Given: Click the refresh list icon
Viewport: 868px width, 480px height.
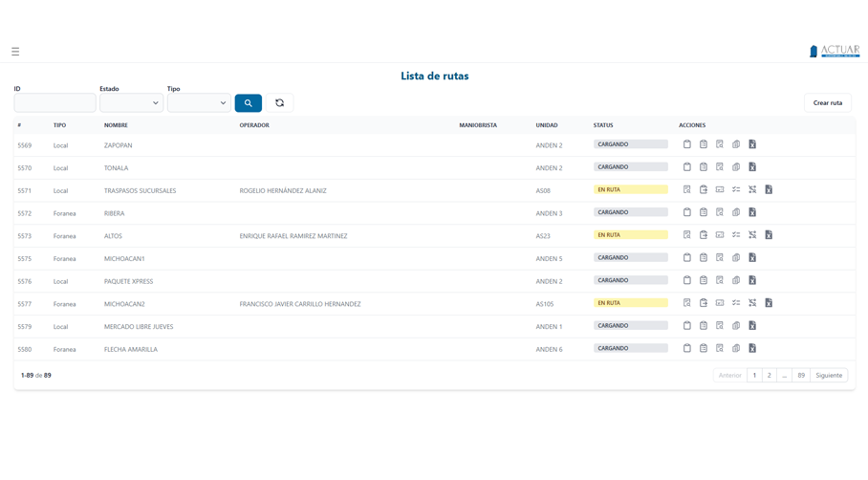Looking at the screenshot, I should pyautogui.click(x=279, y=103).
